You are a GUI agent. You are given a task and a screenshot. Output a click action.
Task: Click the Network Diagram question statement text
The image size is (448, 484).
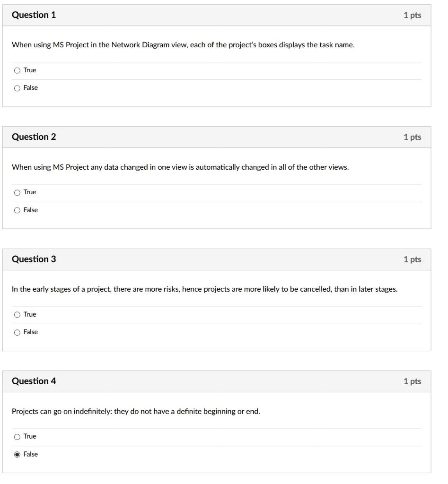[x=184, y=45]
